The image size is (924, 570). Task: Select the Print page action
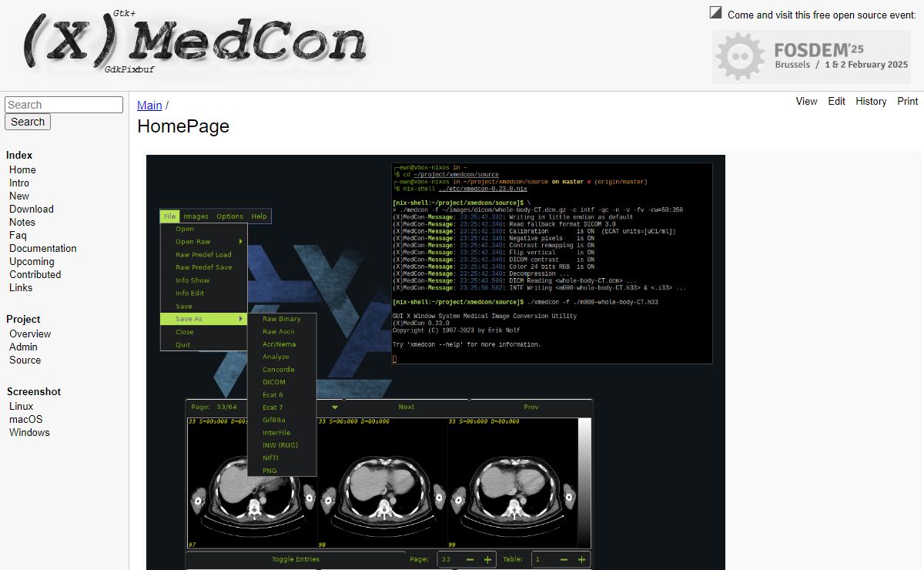coord(907,101)
